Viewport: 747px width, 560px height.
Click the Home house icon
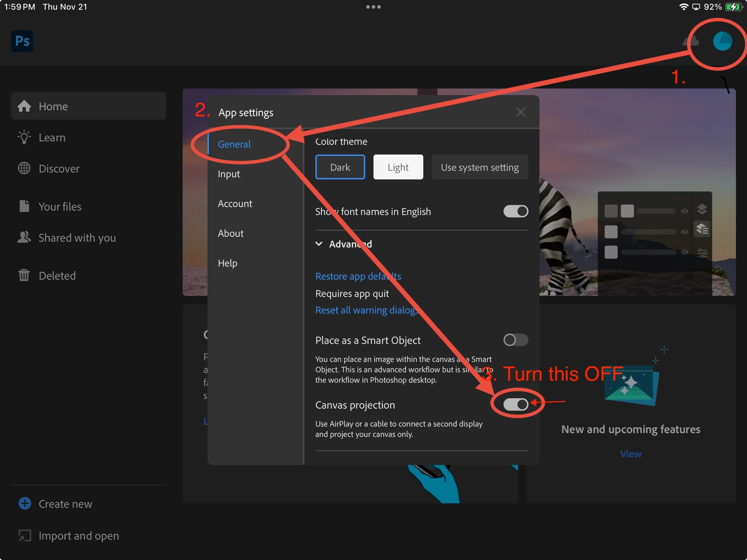click(x=24, y=106)
